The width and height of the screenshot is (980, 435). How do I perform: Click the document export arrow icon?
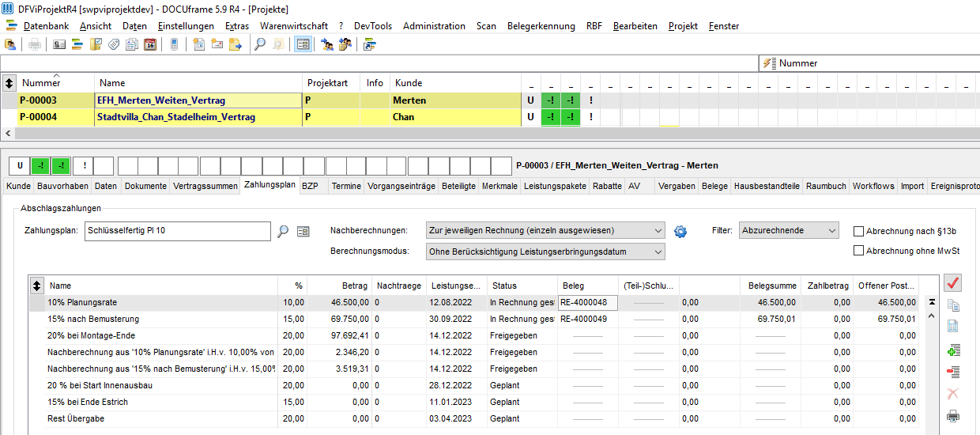[x=236, y=44]
